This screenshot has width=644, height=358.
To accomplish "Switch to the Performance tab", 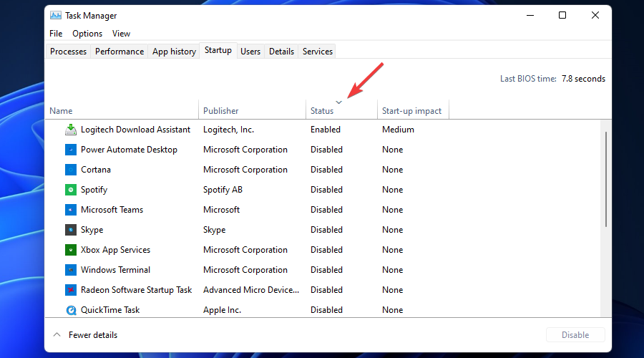I will click(119, 52).
